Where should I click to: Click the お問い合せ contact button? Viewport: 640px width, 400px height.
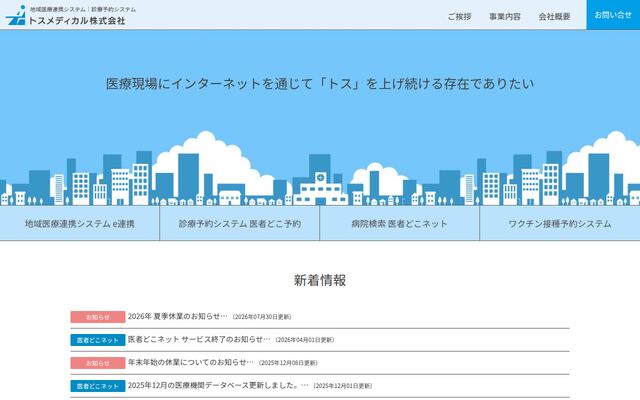(x=613, y=15)
